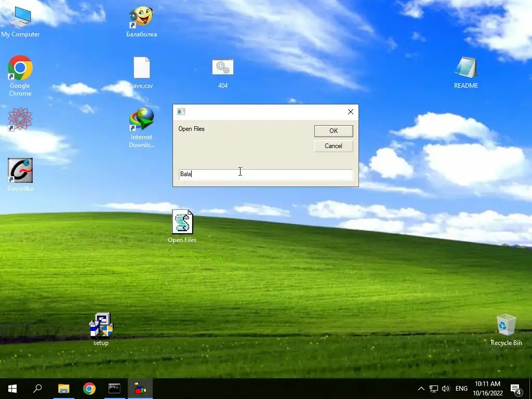Select the My Computer desktop icon
The image size is (532, 399).
[20, 22]
